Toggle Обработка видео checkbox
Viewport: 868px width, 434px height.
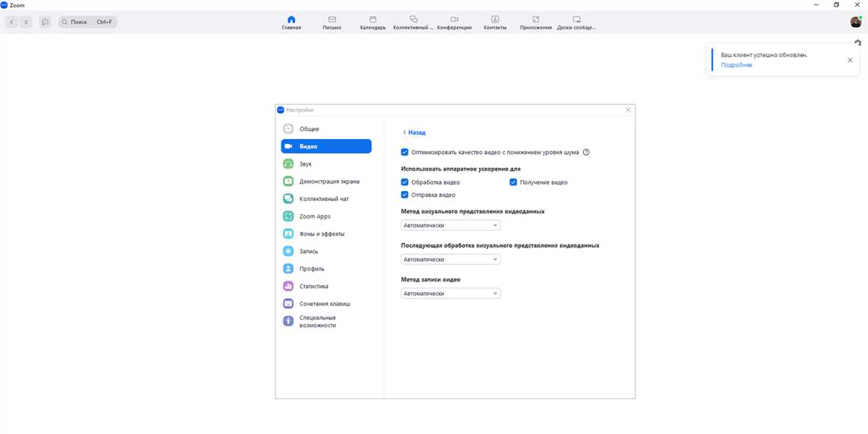[405, 182]
